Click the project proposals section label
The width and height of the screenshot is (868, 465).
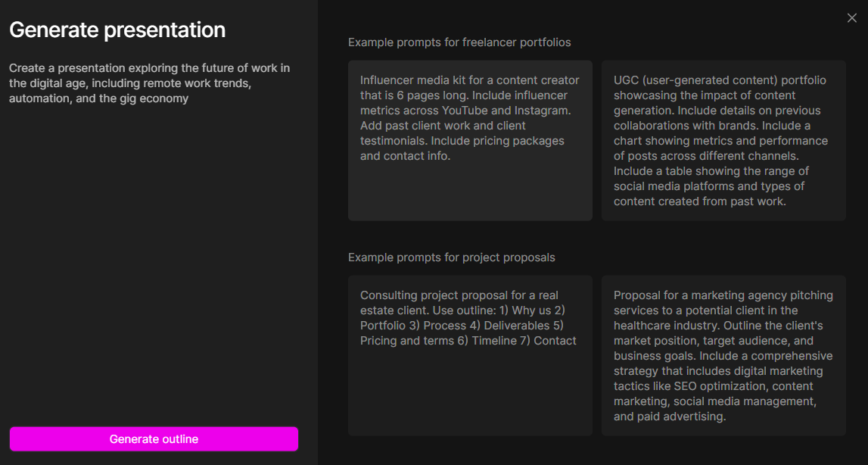pyautogui.click(x=451, y=257)
